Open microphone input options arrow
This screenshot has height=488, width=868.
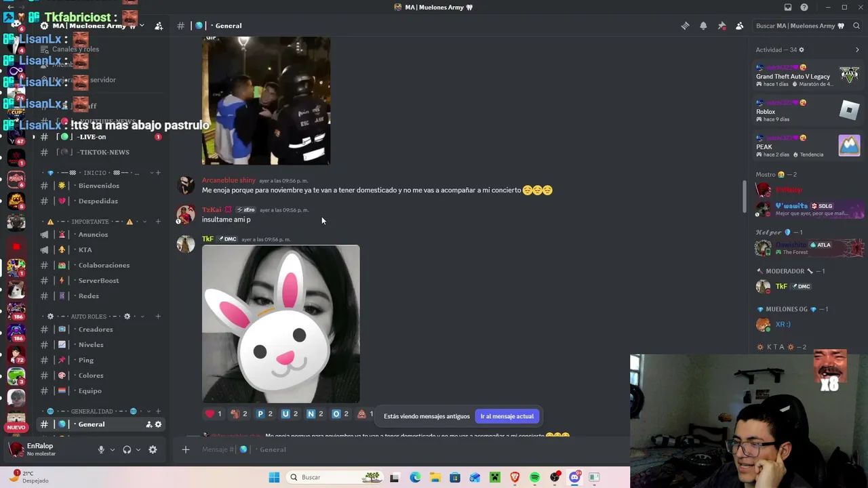[113, 449]
